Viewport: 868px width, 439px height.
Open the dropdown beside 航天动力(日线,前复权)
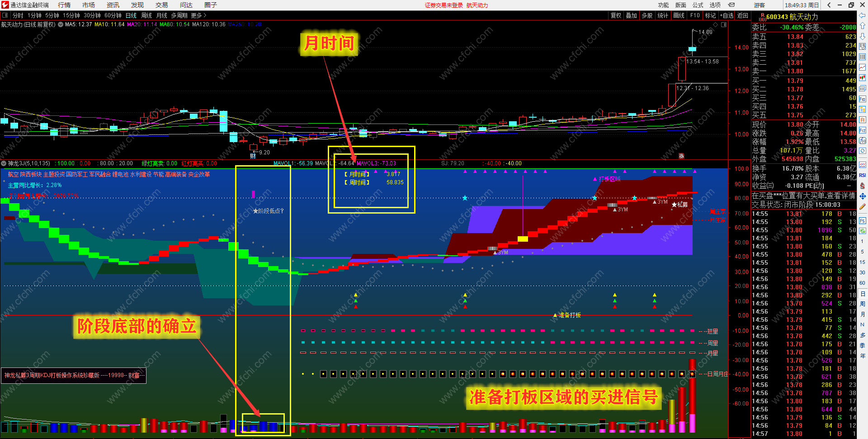click(61, 24)
